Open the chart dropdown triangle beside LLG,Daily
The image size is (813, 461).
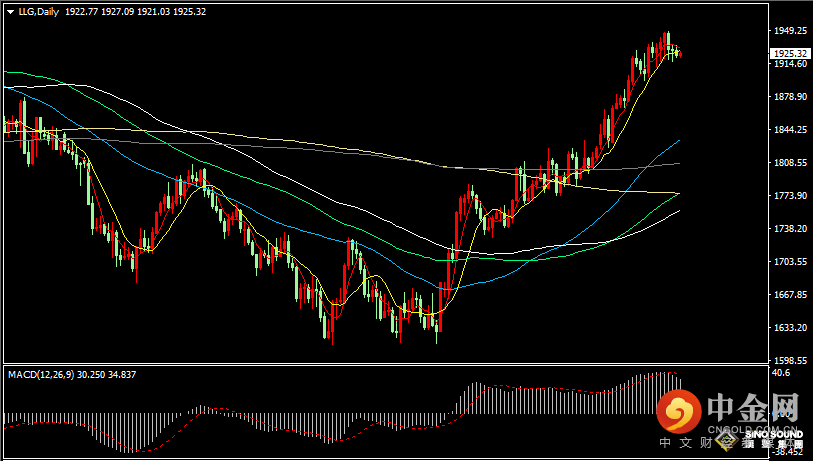[11, 12]
